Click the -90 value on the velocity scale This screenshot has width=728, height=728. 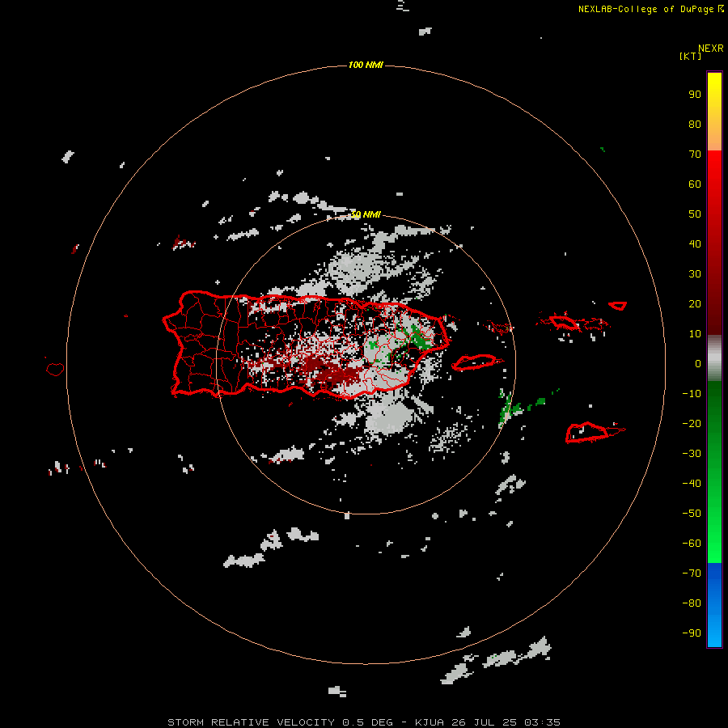(x=692, y=633)
